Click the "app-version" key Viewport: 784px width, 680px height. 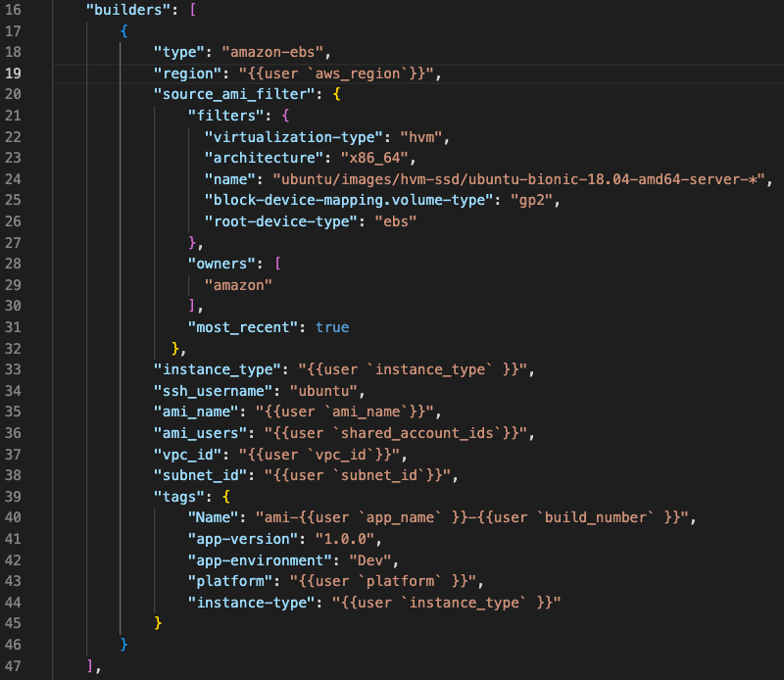pos(243,539)
